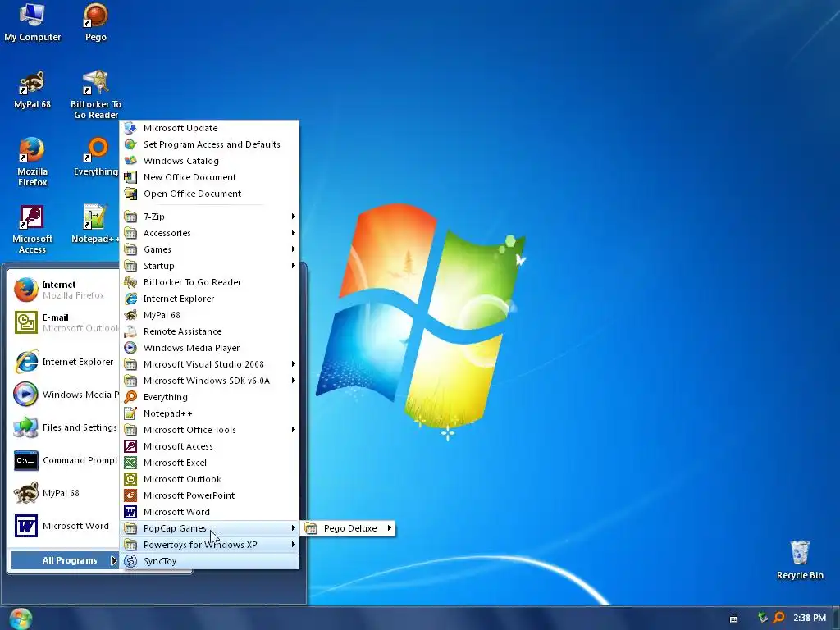This screenshot has width=840, height=630.
Task: Click Firefox icon in Start menu Internet entry
Action: point(25,290)
